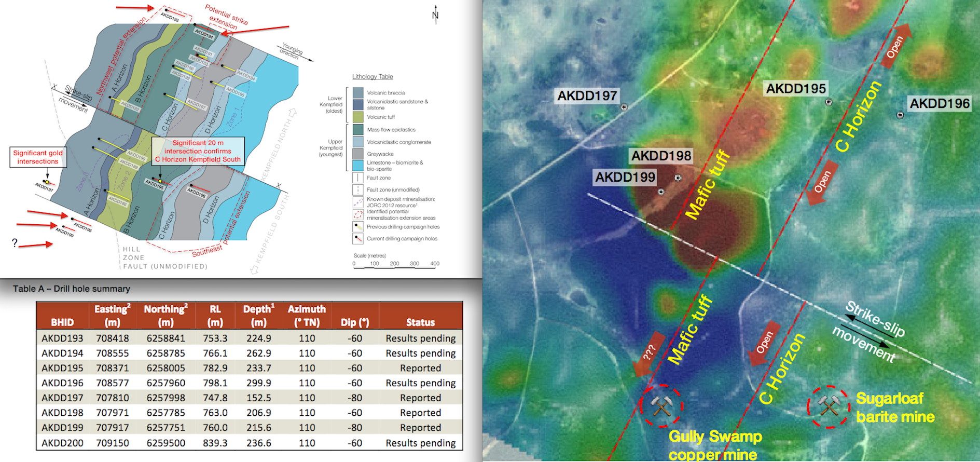
Task: Click the 'Sugarloaf barite mine' yellow label
Action: tap(895, 407)
